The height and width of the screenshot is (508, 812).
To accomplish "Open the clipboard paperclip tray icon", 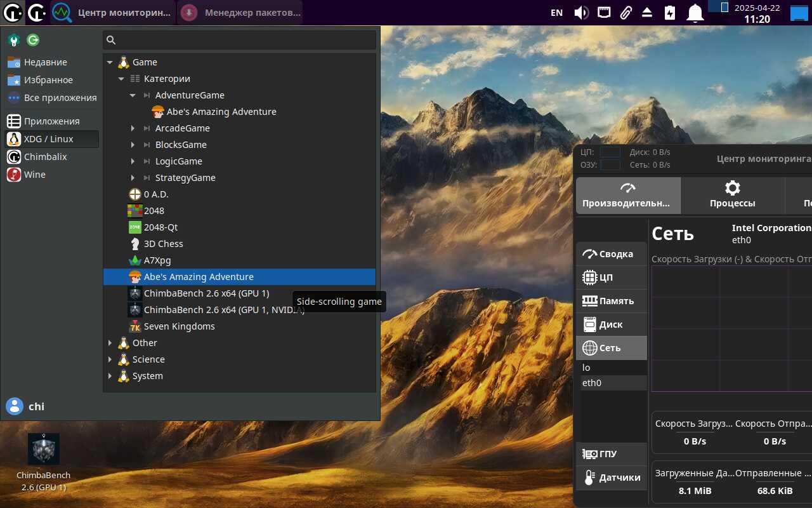I will tap(625, 12).
